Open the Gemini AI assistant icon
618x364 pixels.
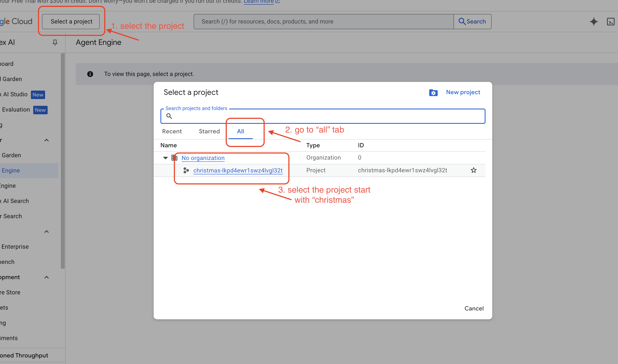[594, 22]
